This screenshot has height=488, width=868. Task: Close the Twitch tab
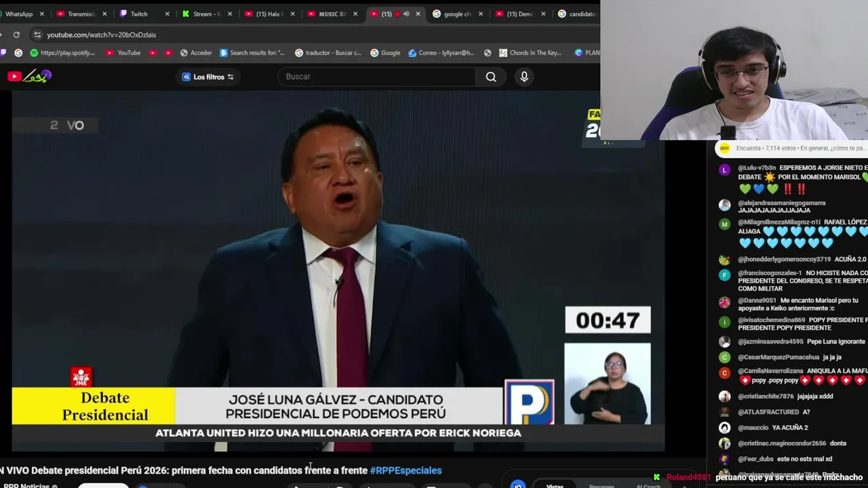tap(167, 14)
